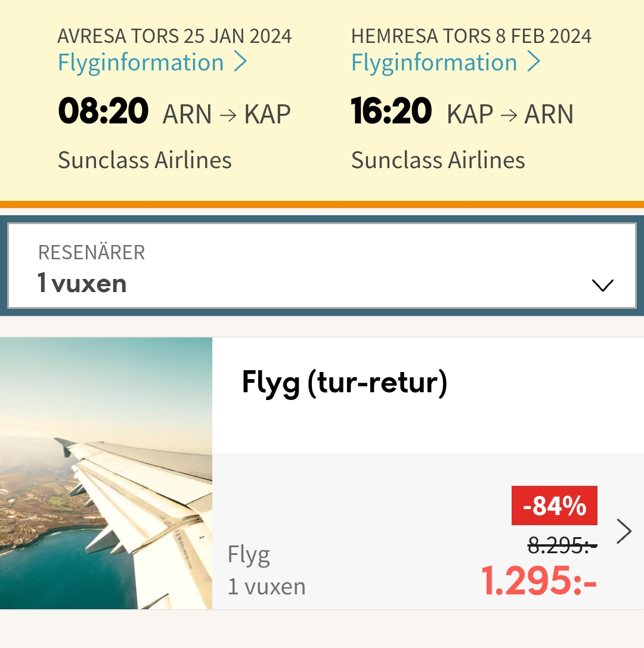Open the '1 vuxen' travelers selector
Image resolution: width=644 pixels, height=648 pixels.
(x=322, y=266)
